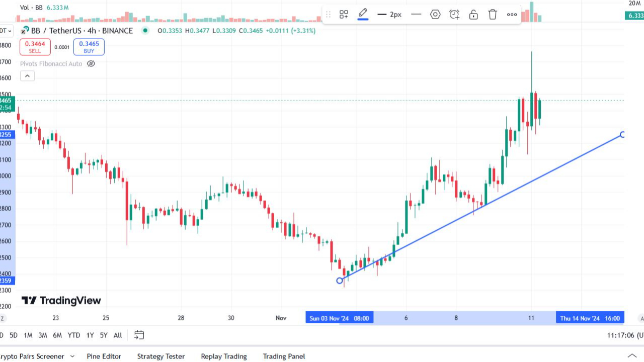
Task: Lock the drawing with the padlock icon
Action: point(473,14)
